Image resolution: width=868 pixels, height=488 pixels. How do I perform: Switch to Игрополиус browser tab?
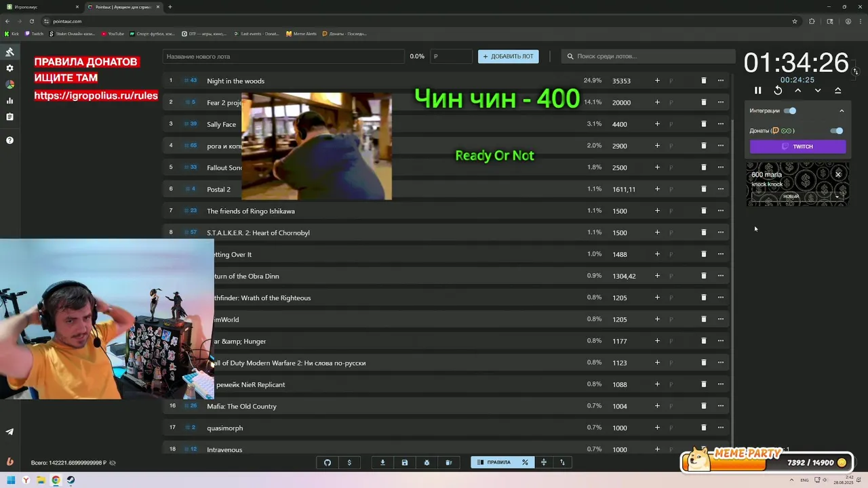click(42, 7)
